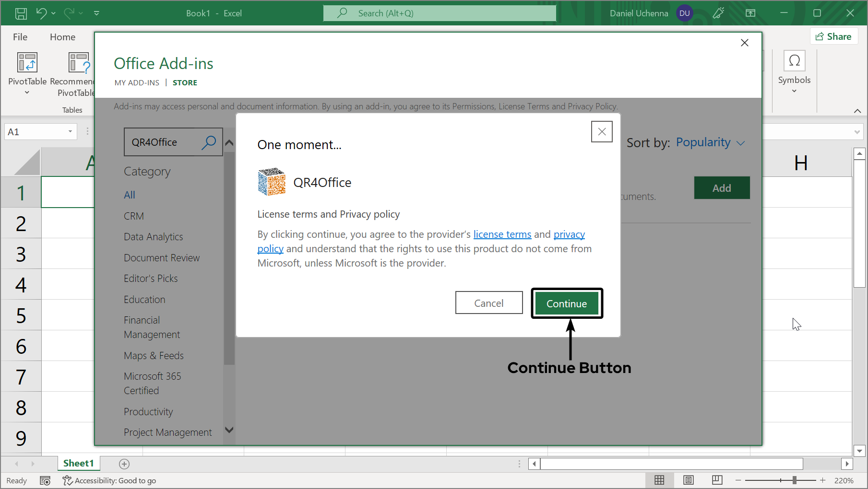868x489 pixels.
Task: Click the search magnifier in add-ins store
Action: tap(209, 142)
